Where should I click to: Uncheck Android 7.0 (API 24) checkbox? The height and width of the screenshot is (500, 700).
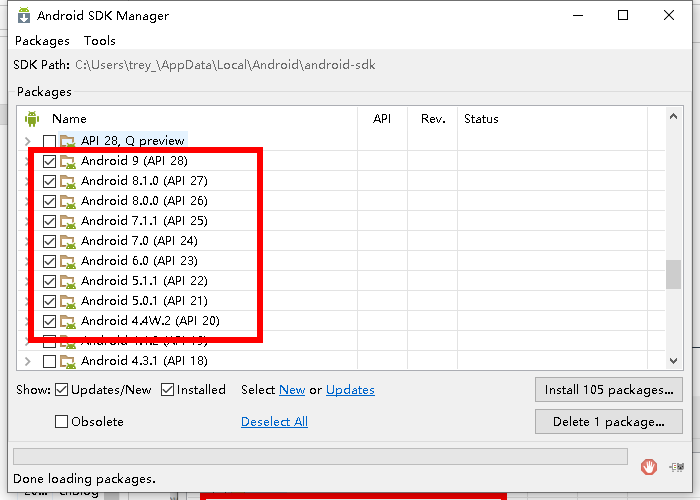49,242
